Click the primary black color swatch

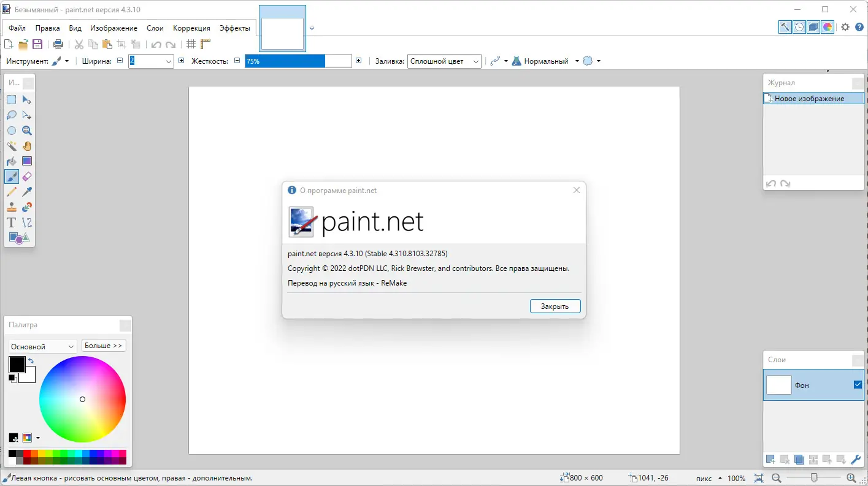tap(17, 364)
